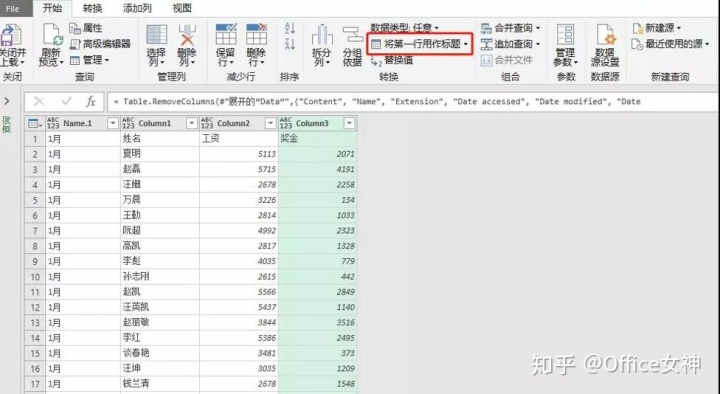Screen dimensions: 720x394
Task: Open the Column3 filter dropdown
Action: 349,123
